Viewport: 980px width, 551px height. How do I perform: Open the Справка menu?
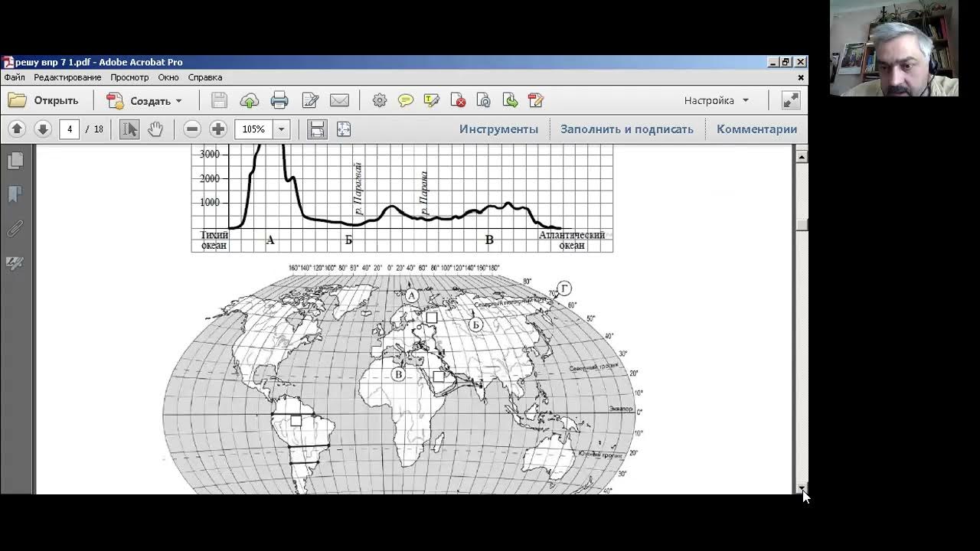point(205,77)
